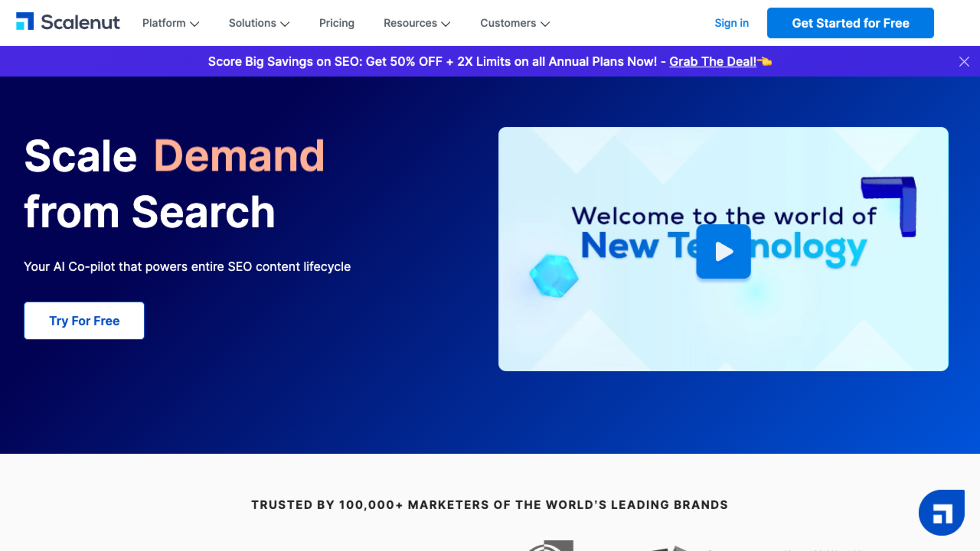The width and height of the screenshot is (980, 551).
Task: Click the Solutions menu label
Action: pos(252,23)
